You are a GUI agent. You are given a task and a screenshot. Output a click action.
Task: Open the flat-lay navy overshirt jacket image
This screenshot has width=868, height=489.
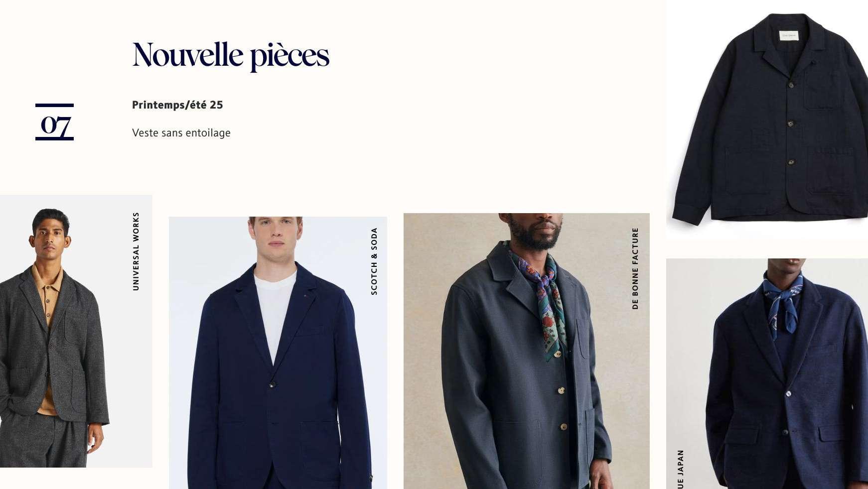(x=767, y=120)
